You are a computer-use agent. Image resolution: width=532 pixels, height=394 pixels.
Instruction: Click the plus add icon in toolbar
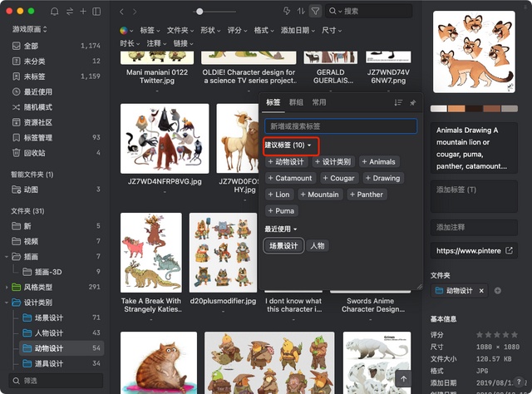tap(83, 11)
